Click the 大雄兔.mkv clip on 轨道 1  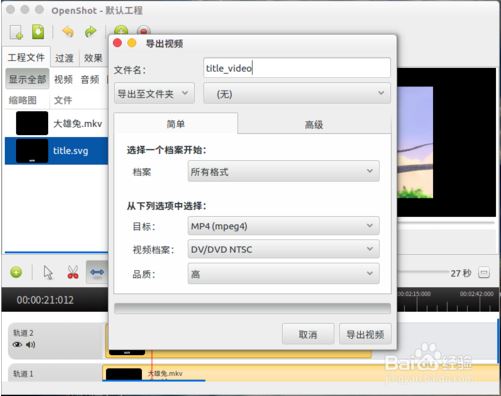coord(300,373)
